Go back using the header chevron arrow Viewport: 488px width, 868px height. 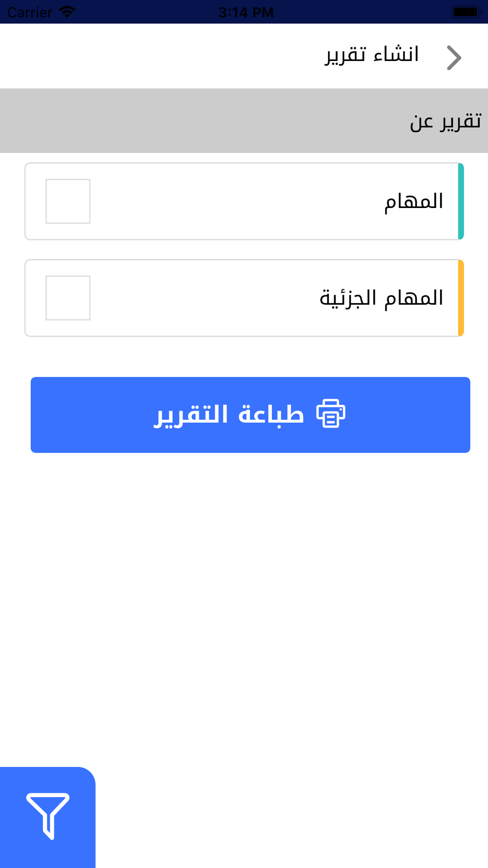pos(454,58)
